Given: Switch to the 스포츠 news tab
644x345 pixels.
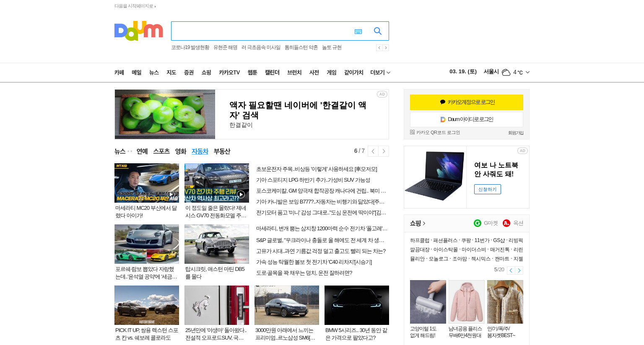Looking at the screenshot, I should [x=161, y=151].
